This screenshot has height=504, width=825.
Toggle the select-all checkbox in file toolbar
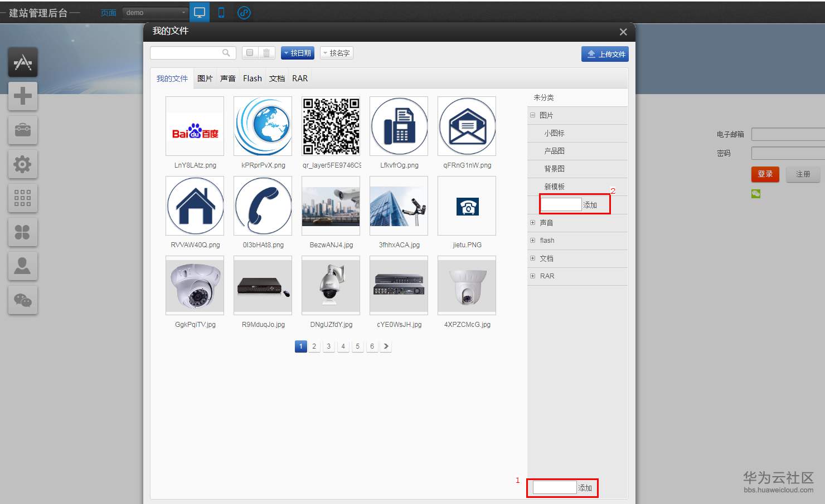(x=250, y=53)
